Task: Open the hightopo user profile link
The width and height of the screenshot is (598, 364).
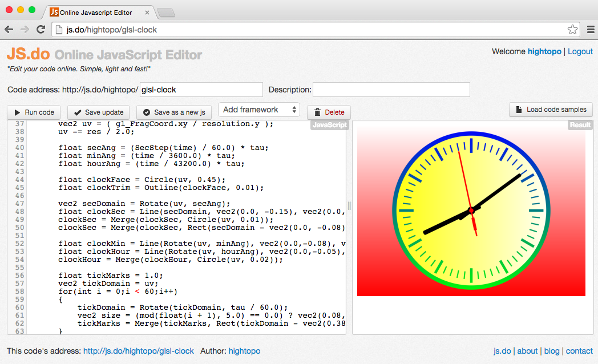Action: [x=544, y=51]
